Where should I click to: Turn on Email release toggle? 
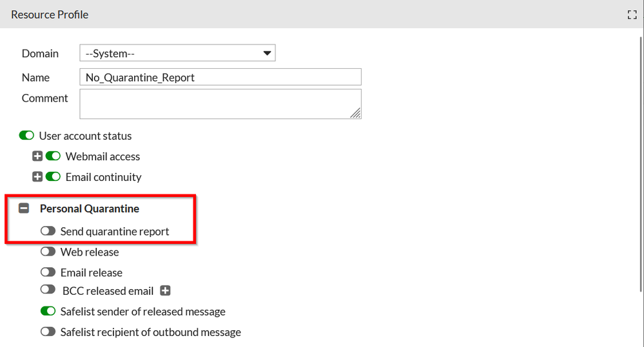[x=48, y=272]
